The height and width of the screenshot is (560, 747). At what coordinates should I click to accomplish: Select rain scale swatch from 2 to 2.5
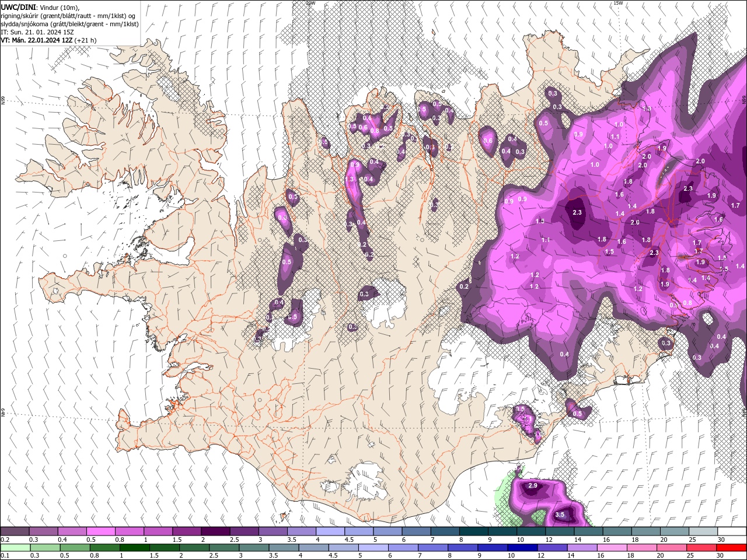click(194, 547)
